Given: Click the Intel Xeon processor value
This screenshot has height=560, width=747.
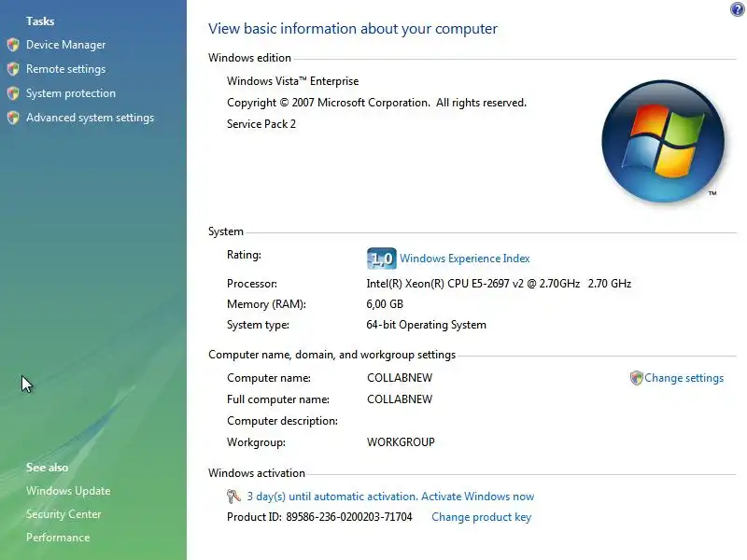Looking at the screenshot, I should pos(499,284).
